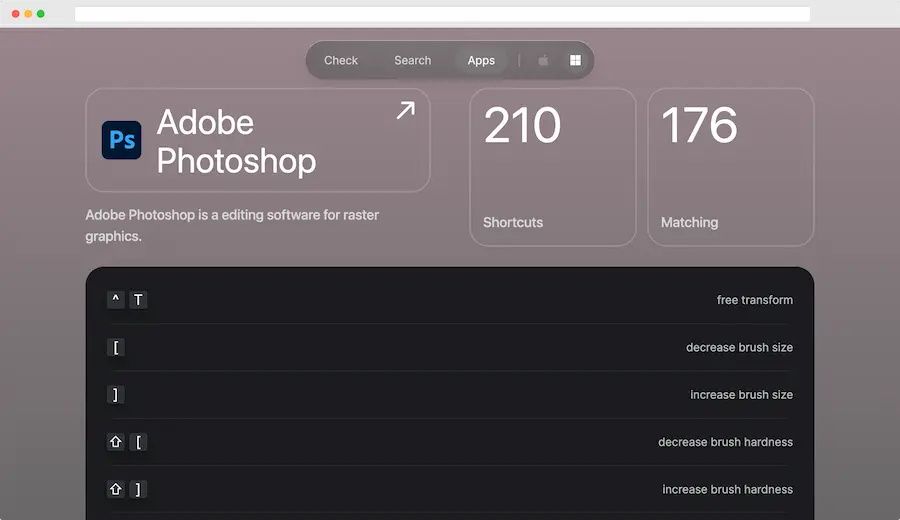Select the 'increase brush size' label

[742, 395]
